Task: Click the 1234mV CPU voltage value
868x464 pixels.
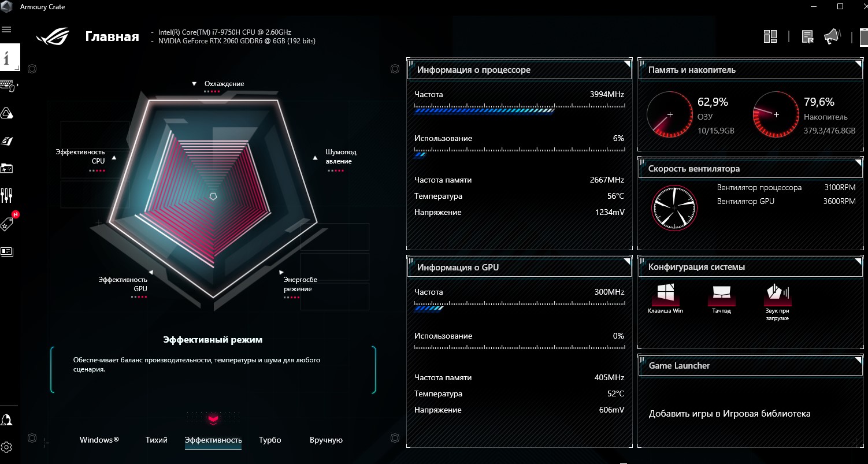Action: point(609,213)
